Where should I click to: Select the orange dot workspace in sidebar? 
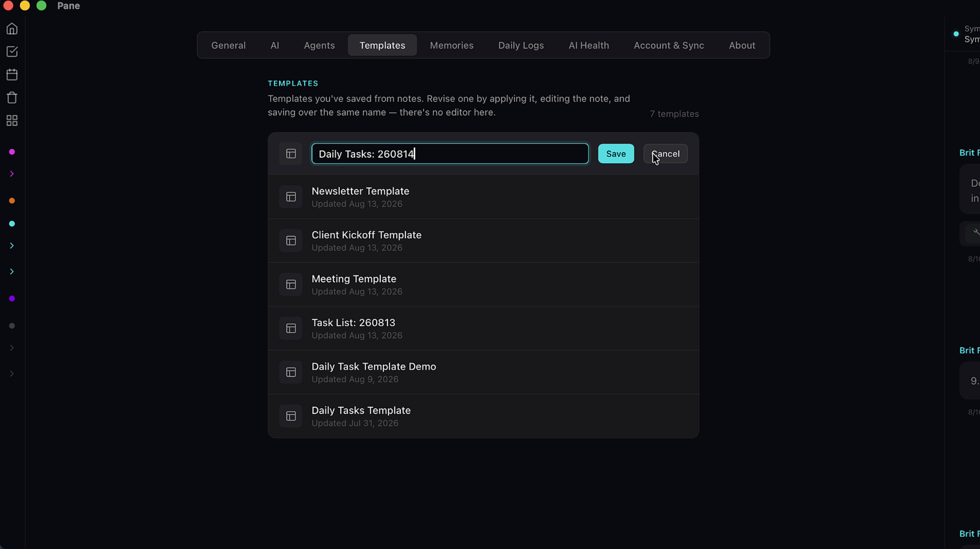click(12, 201)
